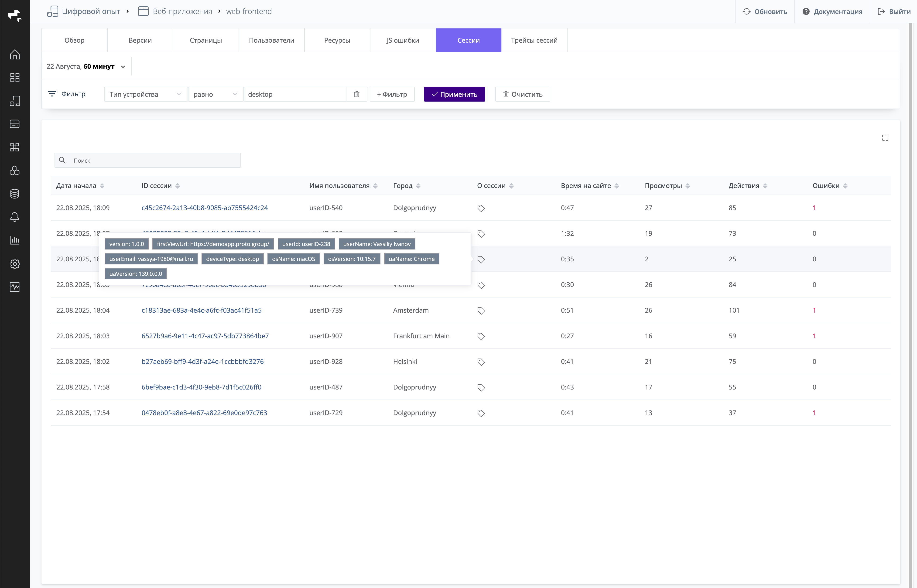
Task: Switch to the Страницы tab
Action: (x=206, y=40)
